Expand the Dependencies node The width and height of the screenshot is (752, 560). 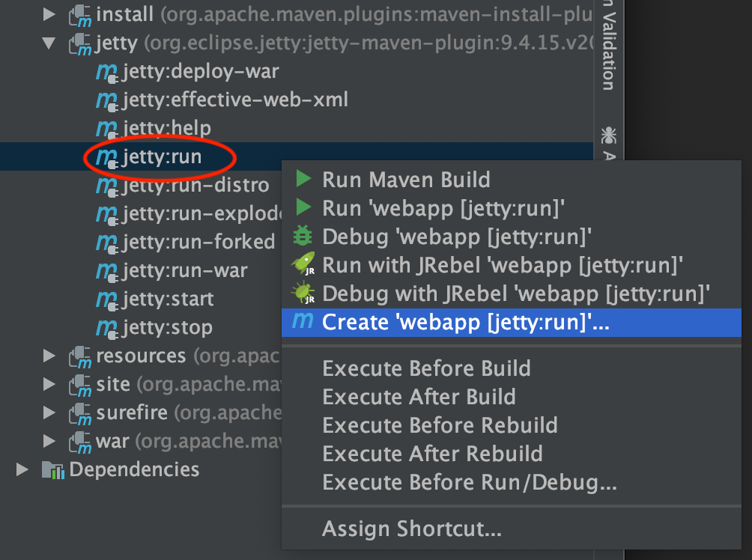coord(20,469)
